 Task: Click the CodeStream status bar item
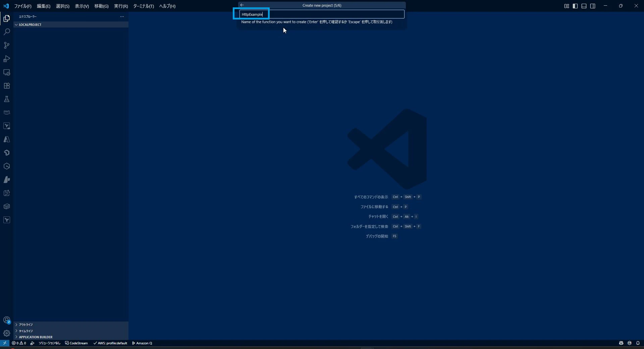(x=76, y=343)
